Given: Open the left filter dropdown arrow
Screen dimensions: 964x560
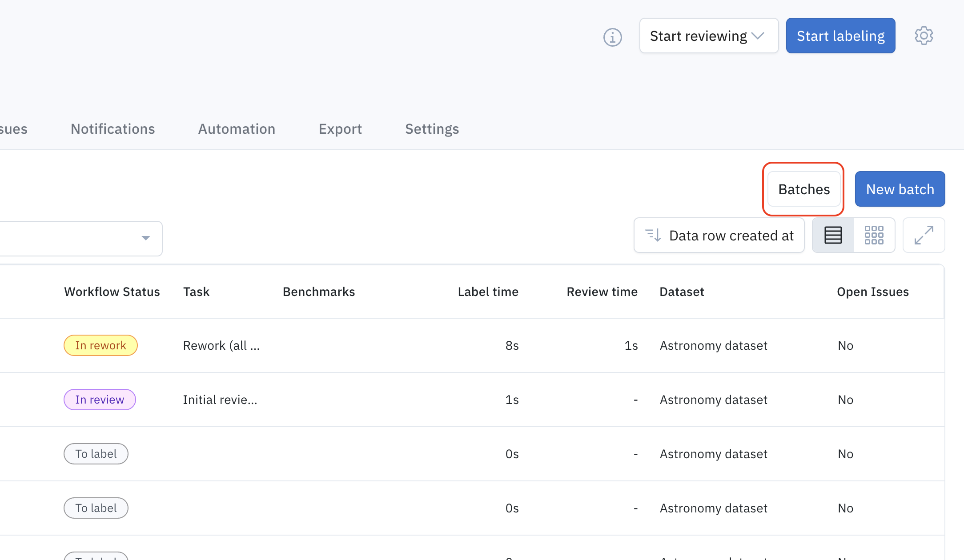Looking at the screenshot, I should [145, 238].
